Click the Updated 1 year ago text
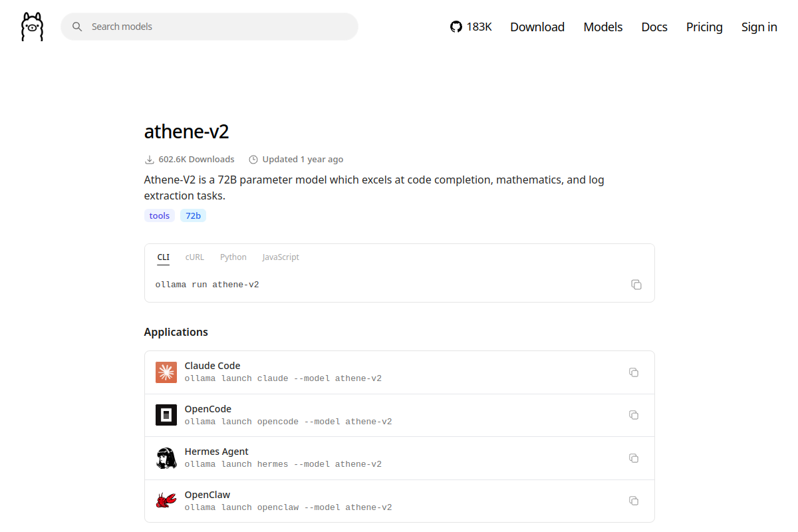 (303, 160)
